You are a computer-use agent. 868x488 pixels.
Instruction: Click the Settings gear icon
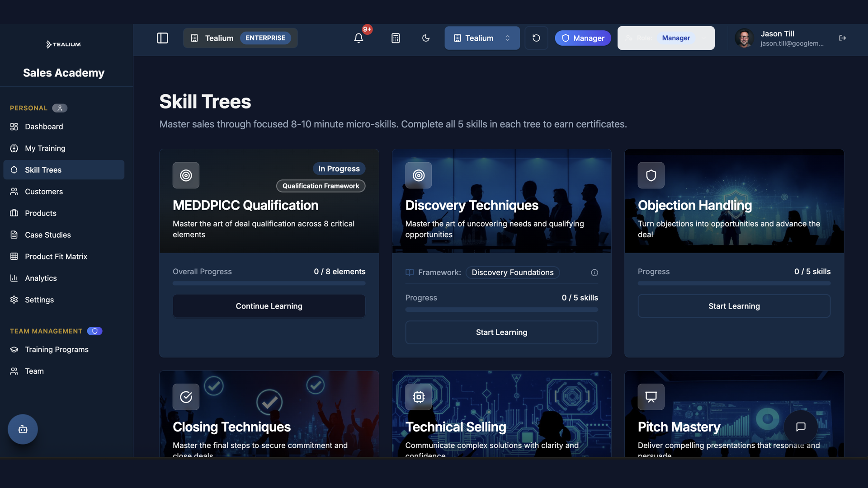14,300
